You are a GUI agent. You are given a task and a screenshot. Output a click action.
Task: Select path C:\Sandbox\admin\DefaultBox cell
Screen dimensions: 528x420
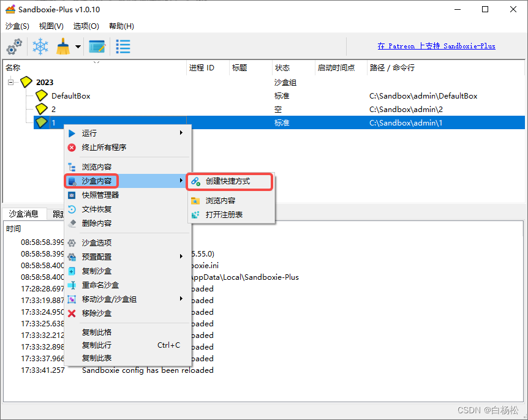[x=423, y=96]
